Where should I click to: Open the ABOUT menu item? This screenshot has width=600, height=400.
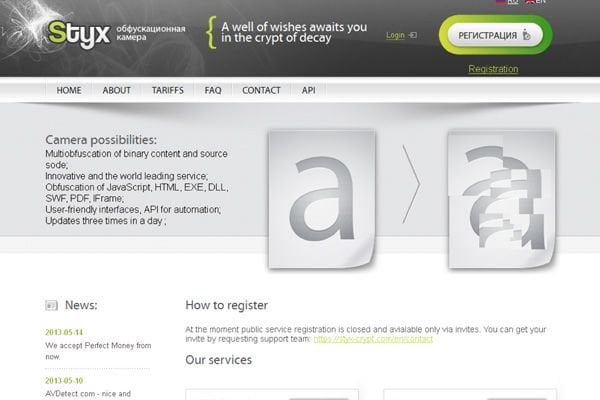tap(116, 90)
